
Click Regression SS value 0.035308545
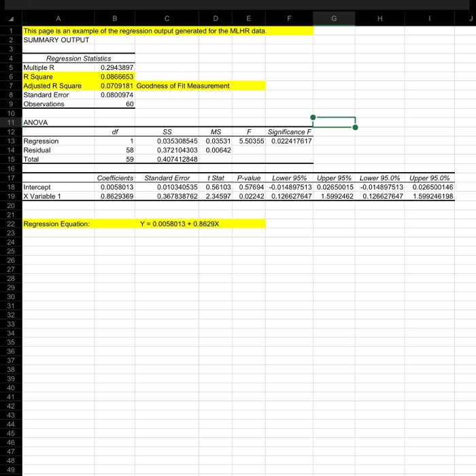(177, 141)
